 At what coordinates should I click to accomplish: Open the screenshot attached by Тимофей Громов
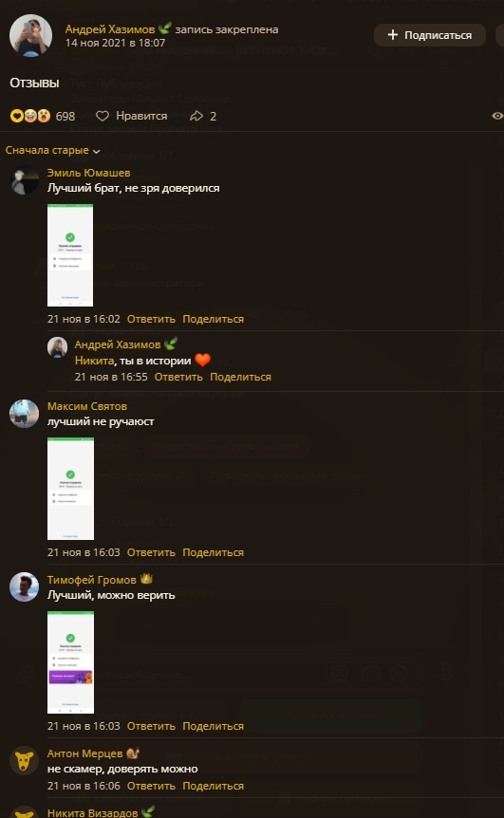click(70, 662)
